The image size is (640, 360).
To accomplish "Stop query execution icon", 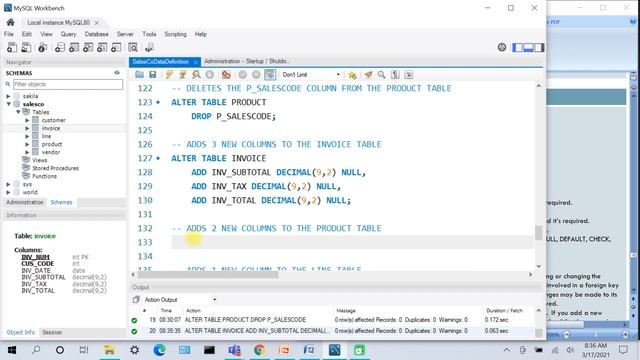I will (209, 75).
